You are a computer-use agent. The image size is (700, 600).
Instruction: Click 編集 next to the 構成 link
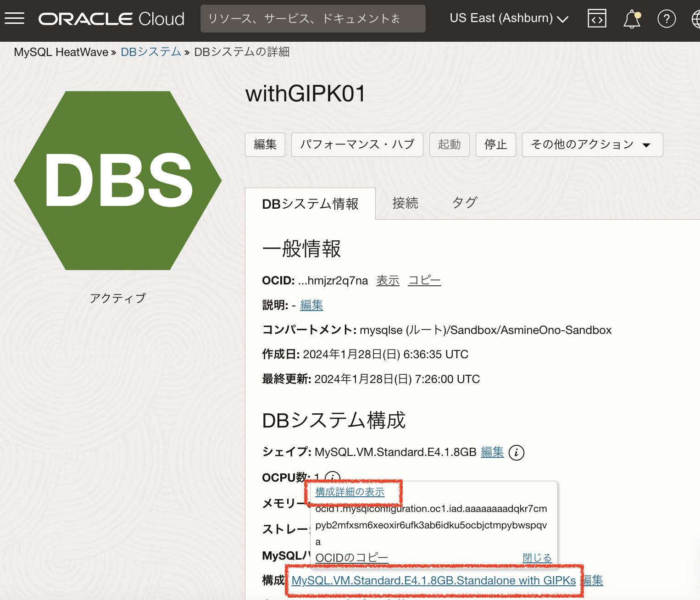click(593, 581)
